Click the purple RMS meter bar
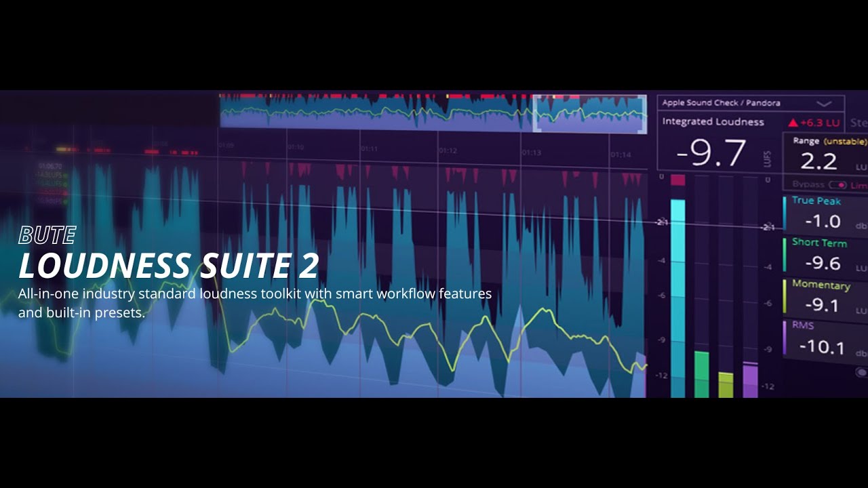The width and height of the screenshot is (868, 488). (750, 381)
